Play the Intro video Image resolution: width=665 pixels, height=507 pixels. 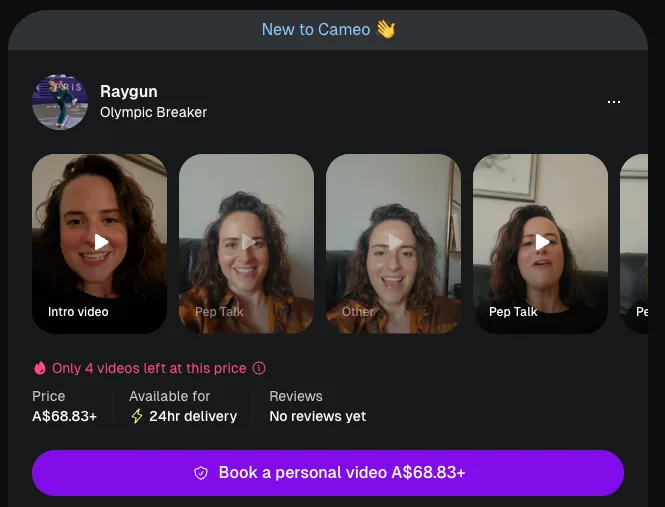(x=100, y=244)
